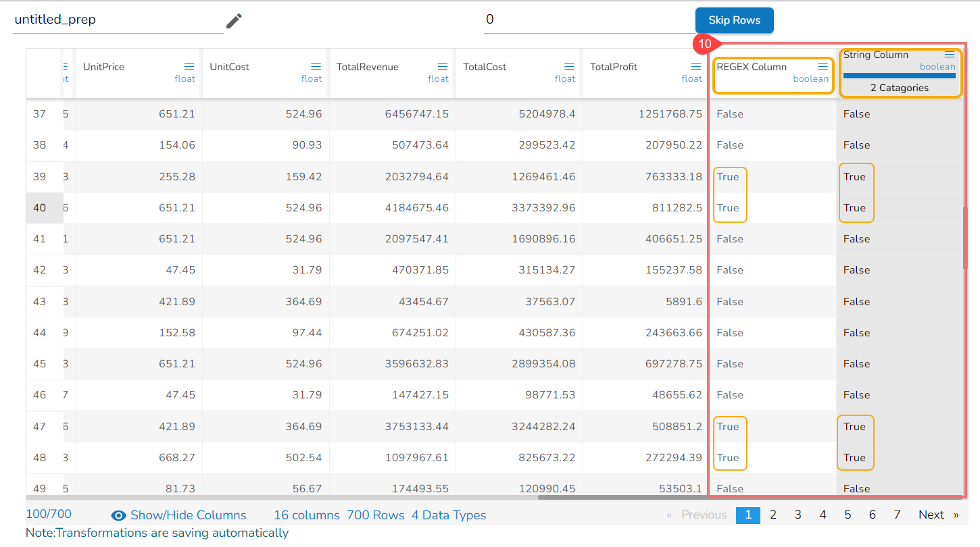The height and width of the screenshot is (547, 980).
Task: Click the Next page link
Action: 931,515
